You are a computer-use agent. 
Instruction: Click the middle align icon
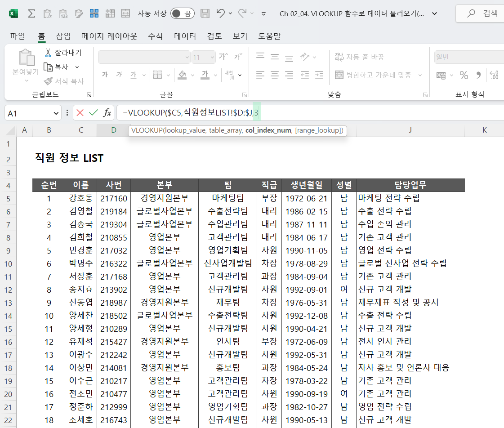[x=275, y=57]
